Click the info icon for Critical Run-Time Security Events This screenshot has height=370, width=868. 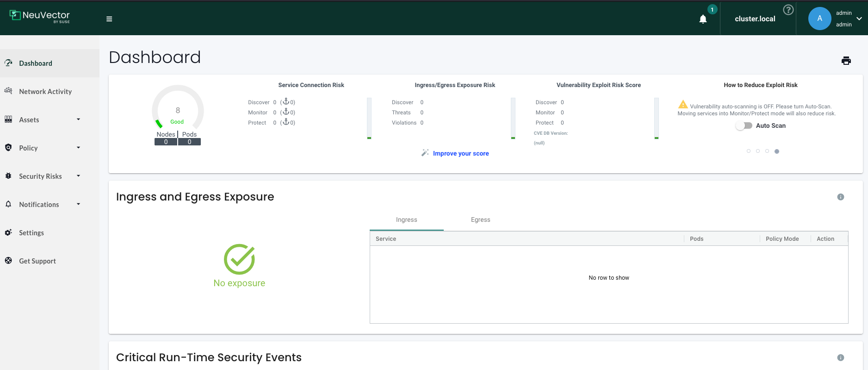coord(841,357)
